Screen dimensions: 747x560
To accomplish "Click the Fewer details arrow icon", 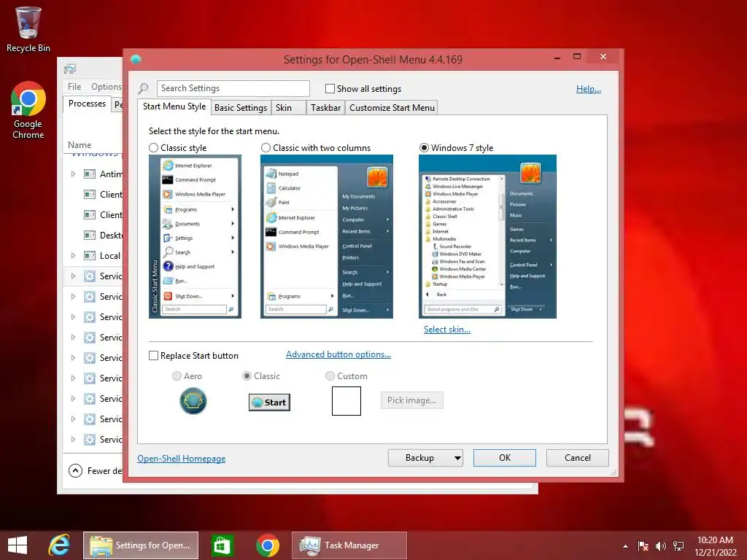I will (75, 470).
